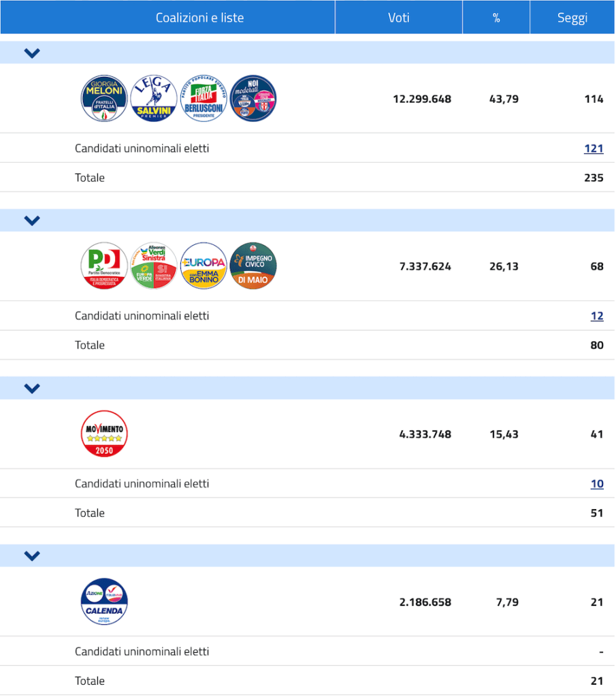Click the Partito Democratico logo

(x=104, y=266)
